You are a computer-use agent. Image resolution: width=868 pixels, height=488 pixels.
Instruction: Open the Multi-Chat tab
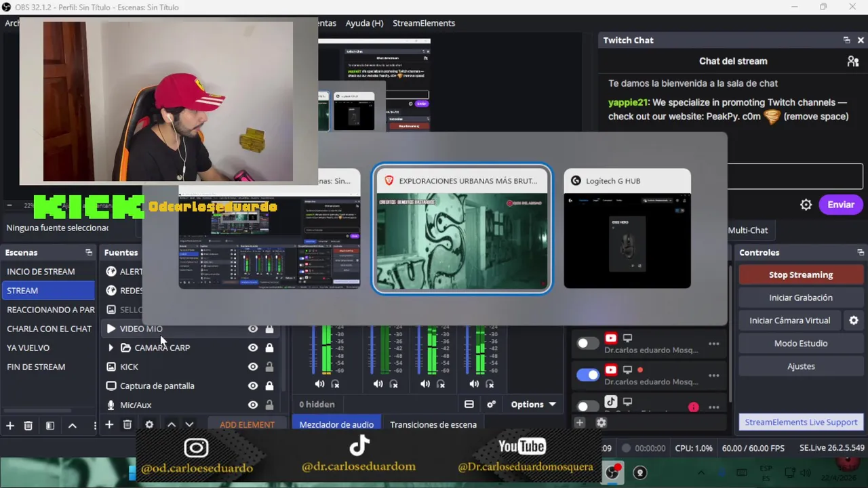748,230
